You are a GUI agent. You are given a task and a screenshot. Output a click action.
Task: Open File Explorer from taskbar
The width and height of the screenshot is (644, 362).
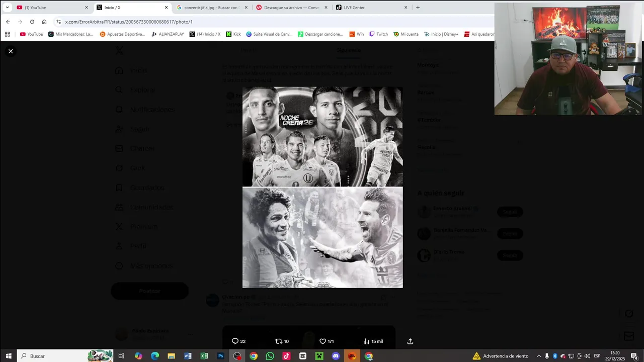(x=171, y=356)
